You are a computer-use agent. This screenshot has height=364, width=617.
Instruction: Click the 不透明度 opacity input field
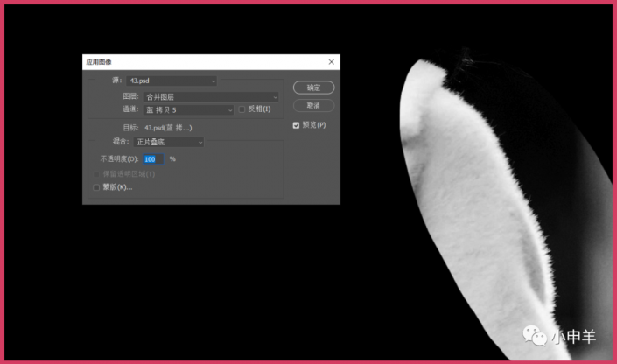pyautogui.click(x=153, y=159)
